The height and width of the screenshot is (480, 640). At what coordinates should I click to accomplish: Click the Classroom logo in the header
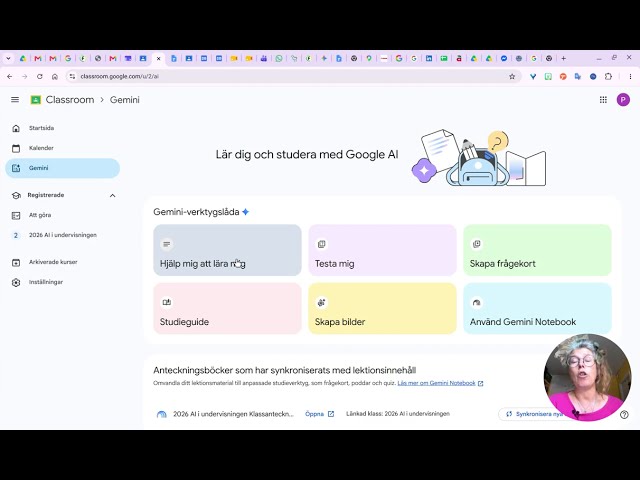click(36, 100)
